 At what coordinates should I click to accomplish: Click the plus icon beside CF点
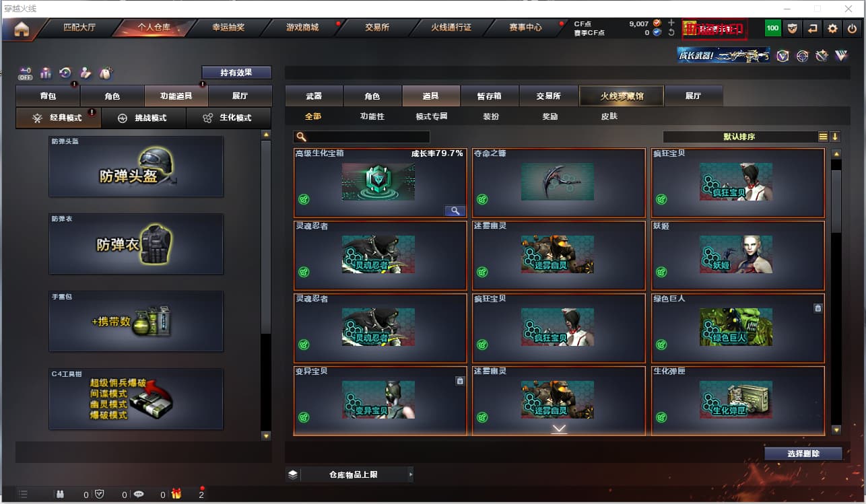tap(671, 23)
